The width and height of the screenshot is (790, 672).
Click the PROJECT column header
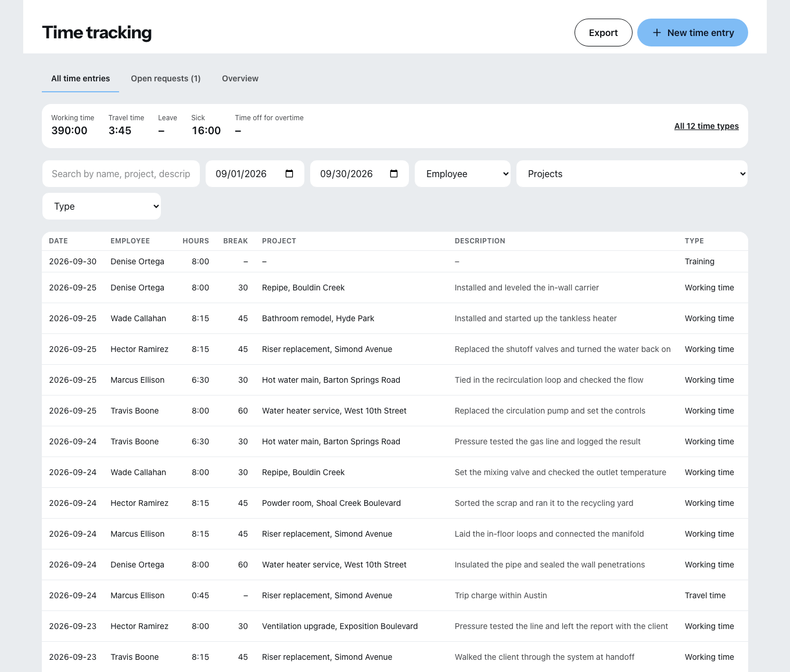point(279,241)
